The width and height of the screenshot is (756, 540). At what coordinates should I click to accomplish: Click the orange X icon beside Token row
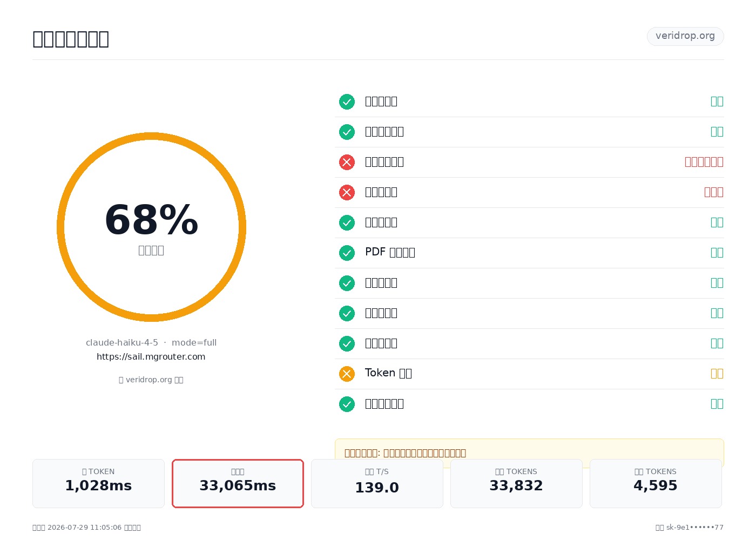pyautogui.click(x=347, y=374)
